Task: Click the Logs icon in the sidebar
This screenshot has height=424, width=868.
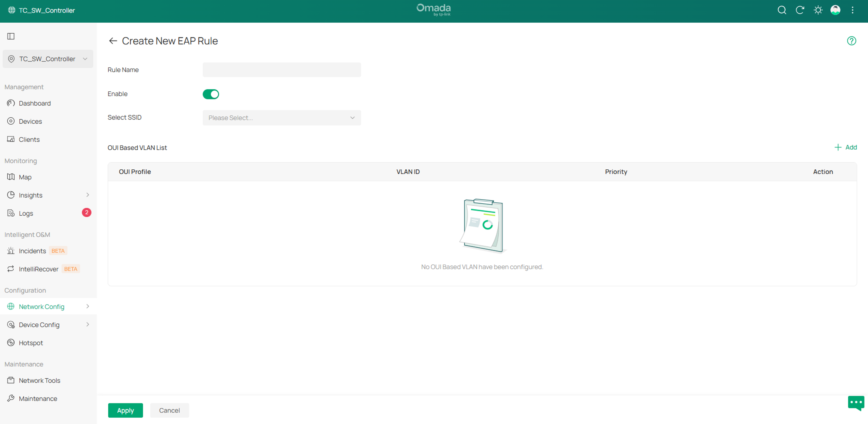Action: pos(11,213)
